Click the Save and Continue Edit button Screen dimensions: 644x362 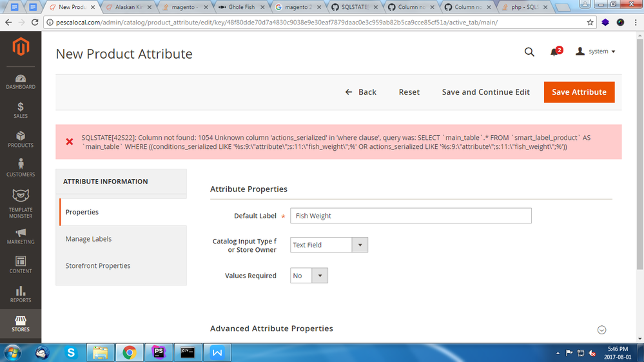pos(485,92)
